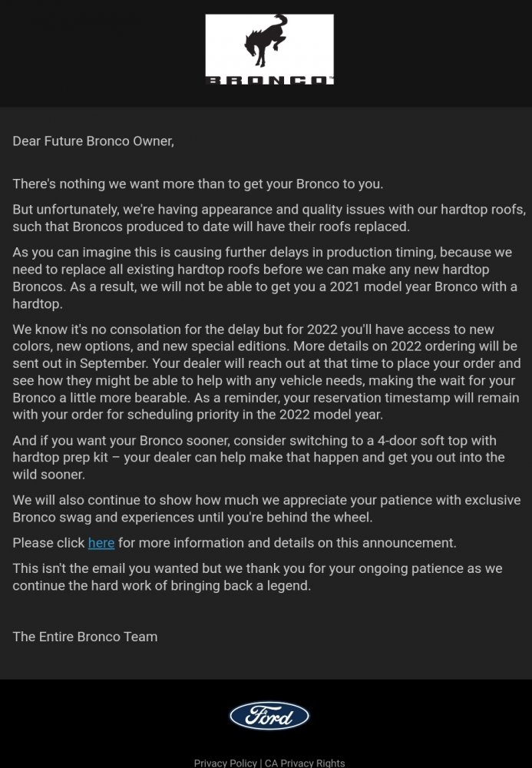Viewport: 532px width, 768px height.
Task: Open the 'here' hyperlink for more information
Action: (x=101, y=543)
